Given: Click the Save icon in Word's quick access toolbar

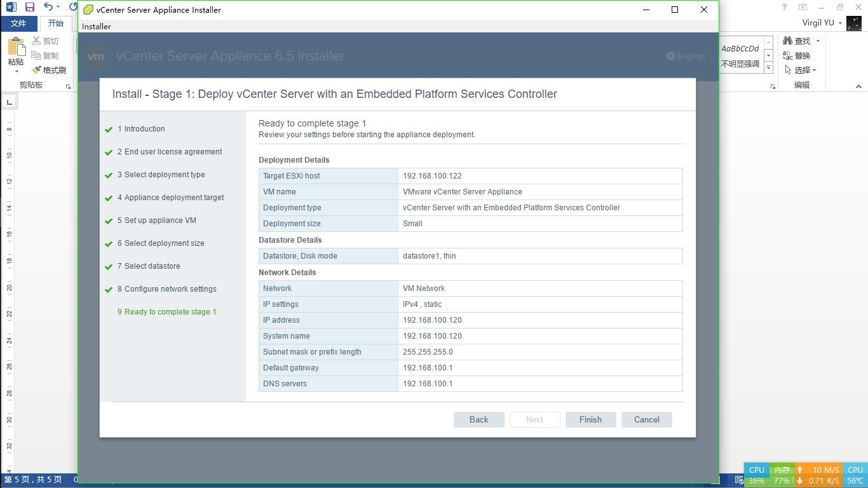Looking at the screenshot, I should [x=29, y=7].
